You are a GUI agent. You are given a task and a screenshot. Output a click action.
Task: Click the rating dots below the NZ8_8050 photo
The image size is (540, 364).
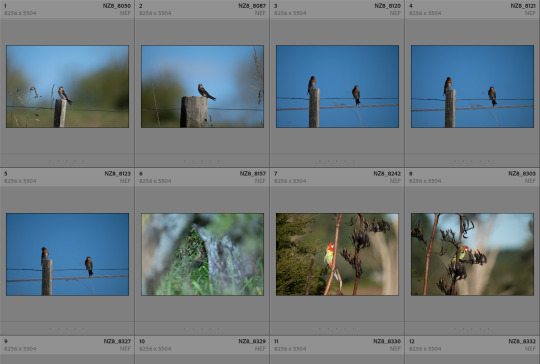(67, 161)
